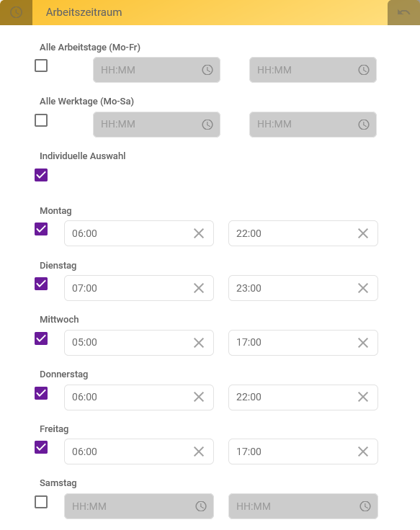Open clock picker in Samstag end field
This screenshot has height=530, width=420.
(365, 506)
